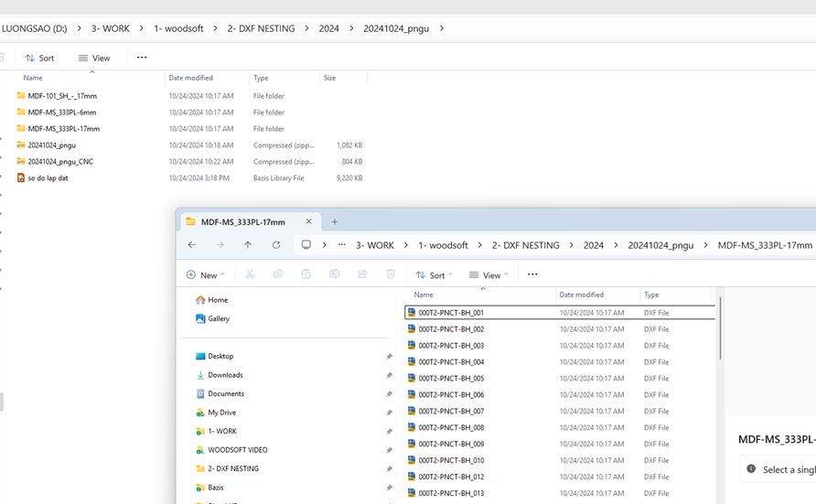Click the Paste clipboard icon
Image resolution: width=816 pixels, height=504 pixels.
pos(306,274)
